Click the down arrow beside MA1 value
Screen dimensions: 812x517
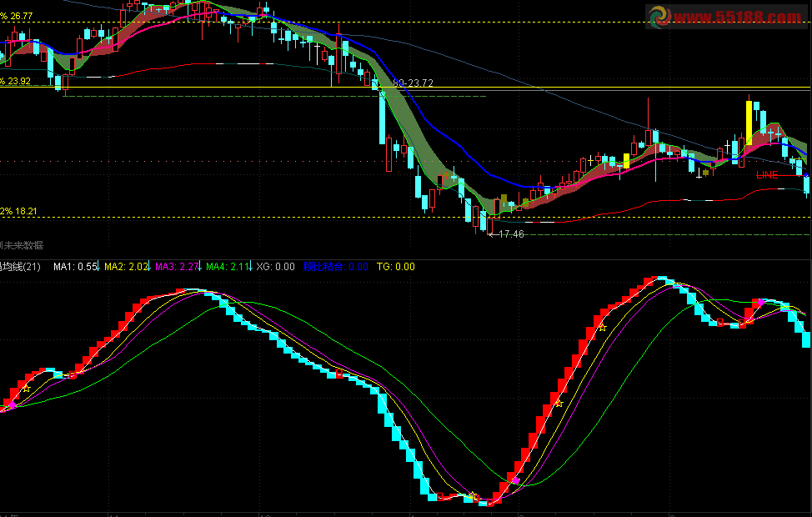click(x=98, y=267)
